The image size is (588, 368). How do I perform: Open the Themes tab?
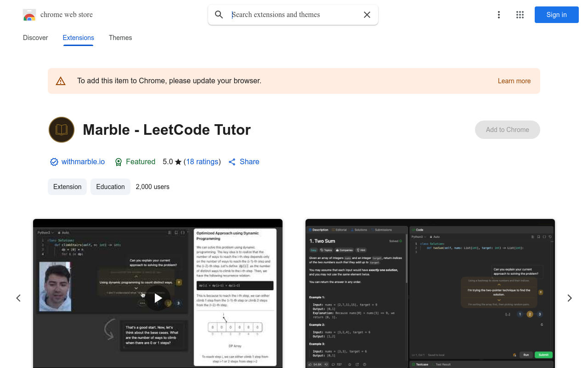pos(120,38)
